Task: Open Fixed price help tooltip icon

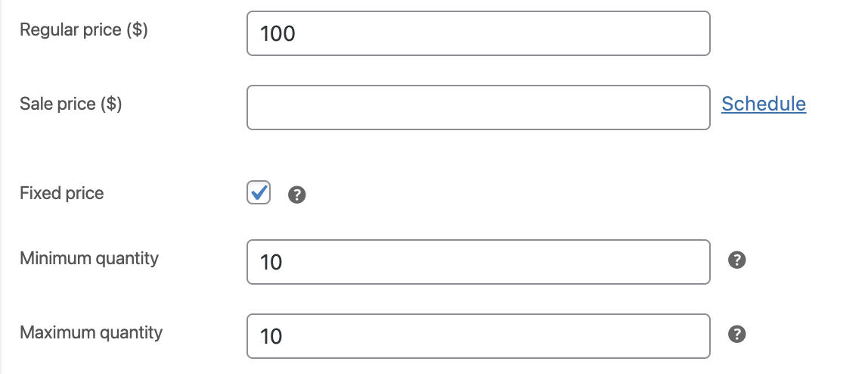Action: 297,195
